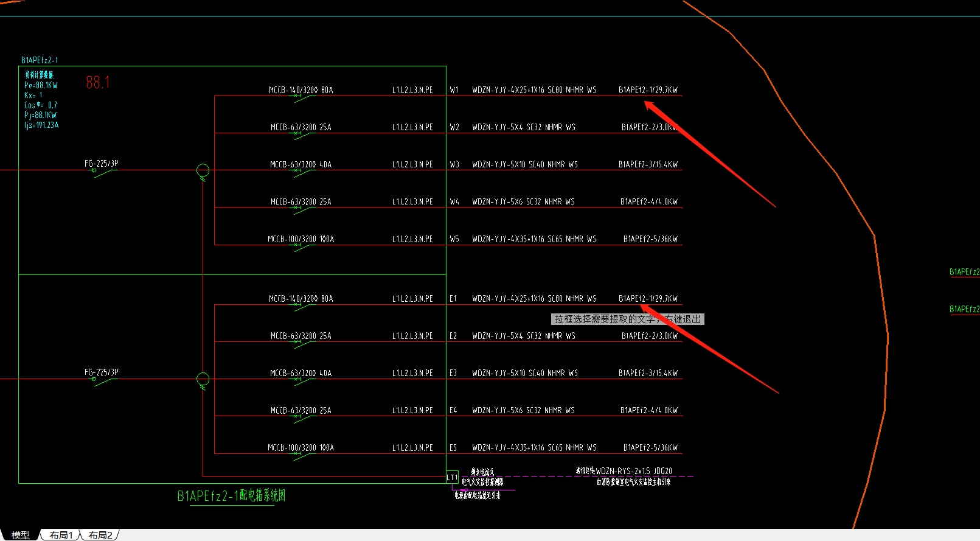Screen dimensions: 980x541
Task: Select L1.L2.L3.N.PE text on the E3 row
Action: (412, 373)
